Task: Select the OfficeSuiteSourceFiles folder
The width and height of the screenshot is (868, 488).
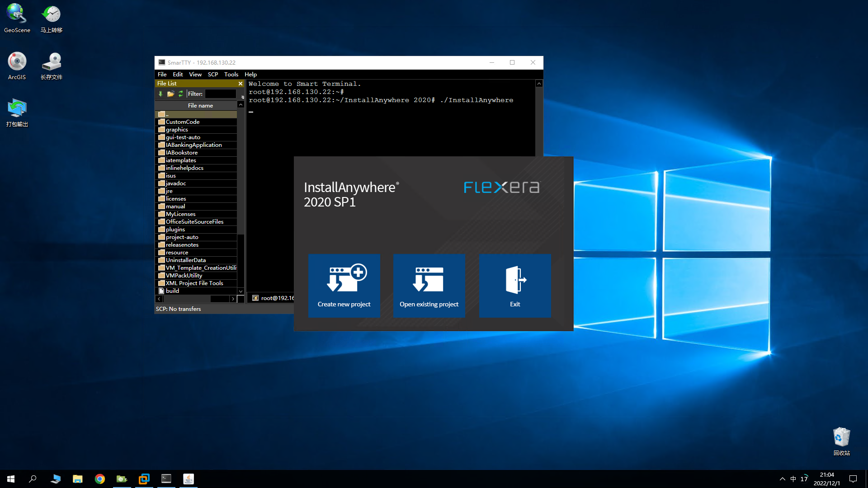Action: click(196, 222)
